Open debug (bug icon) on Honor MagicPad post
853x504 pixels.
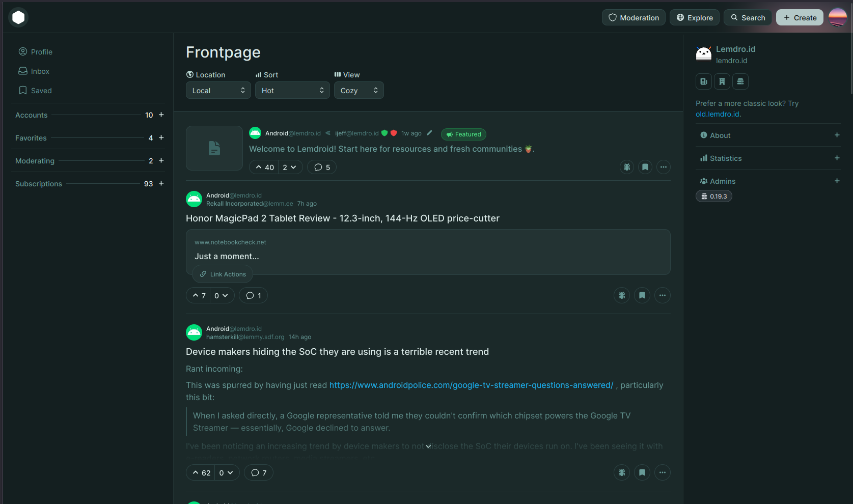point(622,295)
